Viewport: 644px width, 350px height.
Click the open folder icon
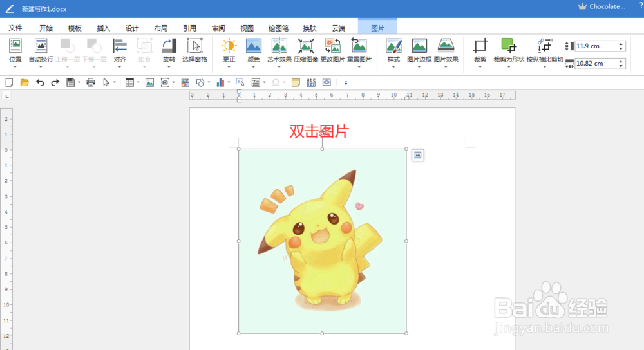pyautogui.click(x=24, y=82)
